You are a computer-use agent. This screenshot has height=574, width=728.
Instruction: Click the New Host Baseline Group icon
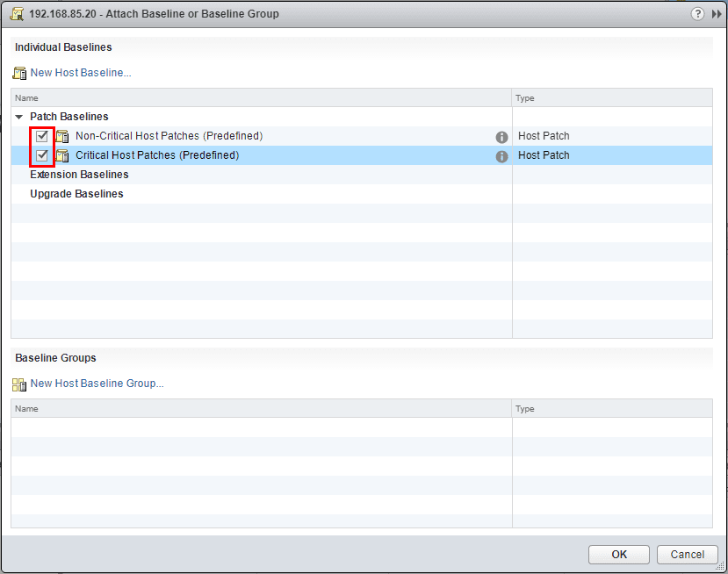pyautogui.click(x=19, y=384)
